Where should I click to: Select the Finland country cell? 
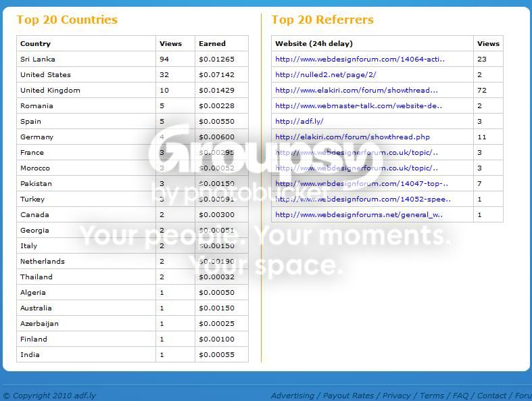point(86,339)
